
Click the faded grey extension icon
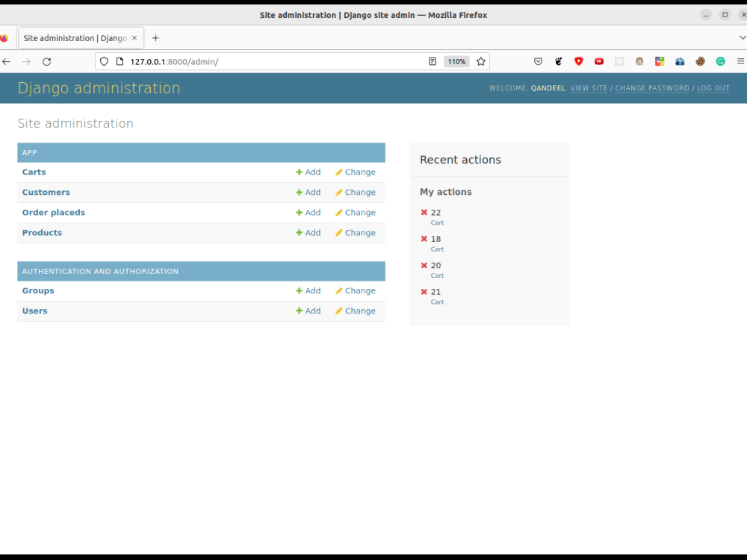click(x=619, y=61)
